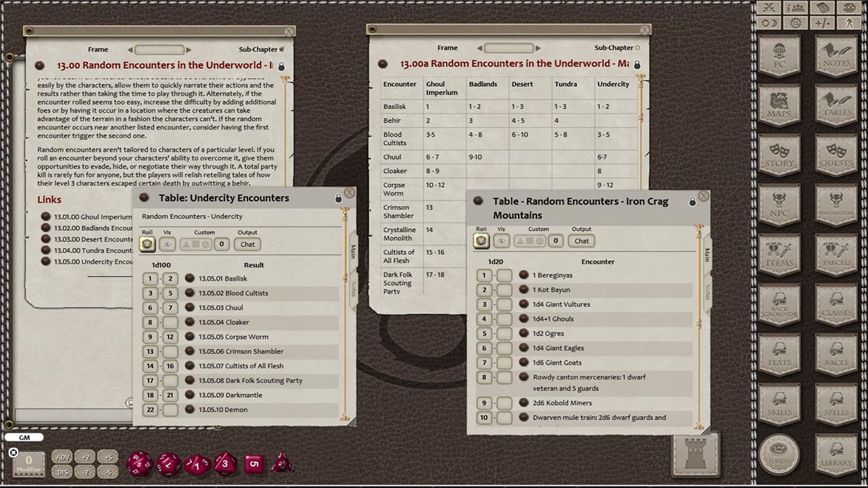Open the crossed-swords combat tracker icon
868x488 pixels.
coord(769,7)
